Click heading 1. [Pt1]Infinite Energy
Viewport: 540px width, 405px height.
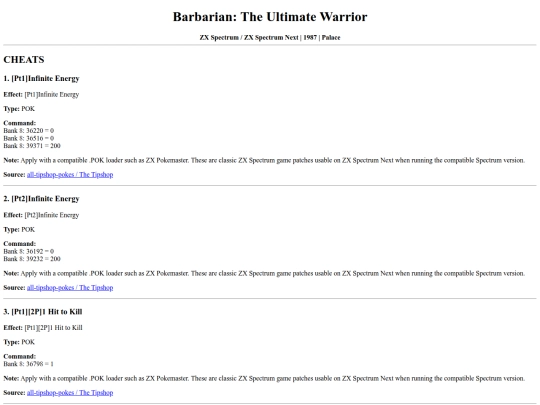point(41,79)
